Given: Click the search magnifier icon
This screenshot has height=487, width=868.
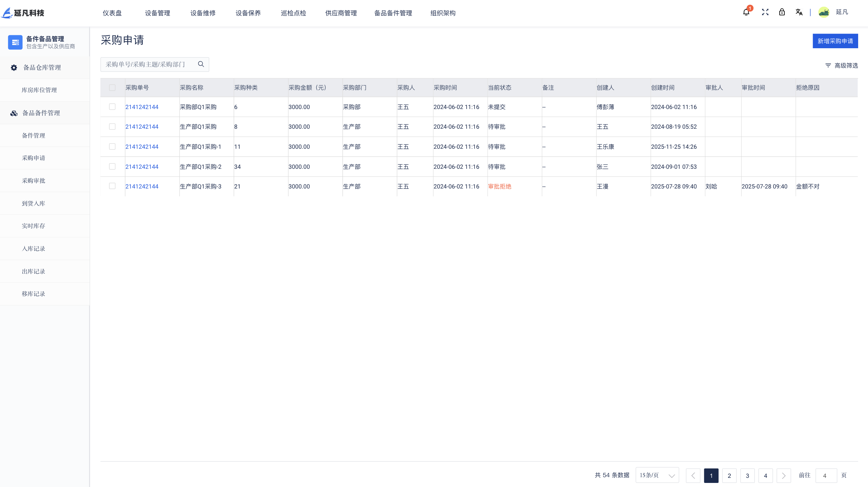Looking at the screenshot, I should point(201,64).
